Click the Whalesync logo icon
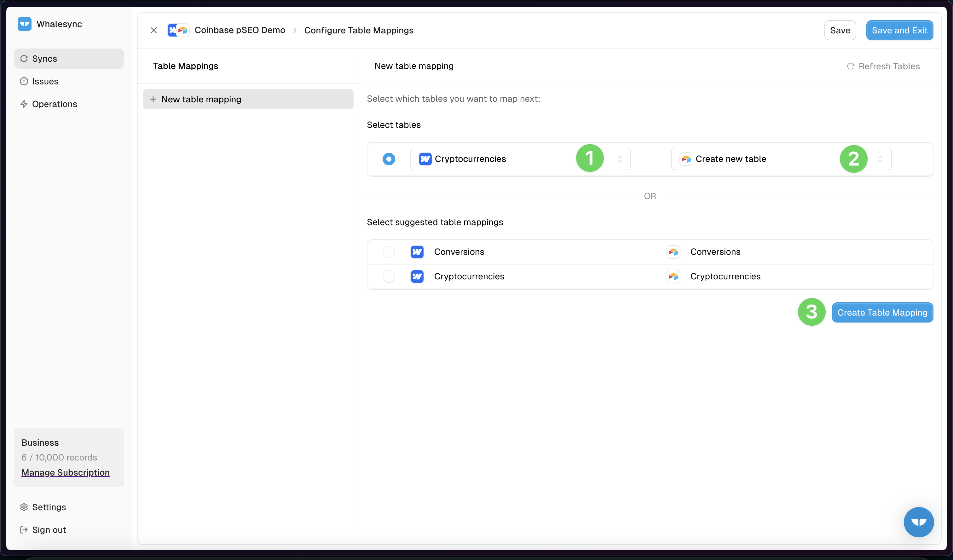Image resolution: width=953 pixels, height=560 pixels. (x=25, y=24)
